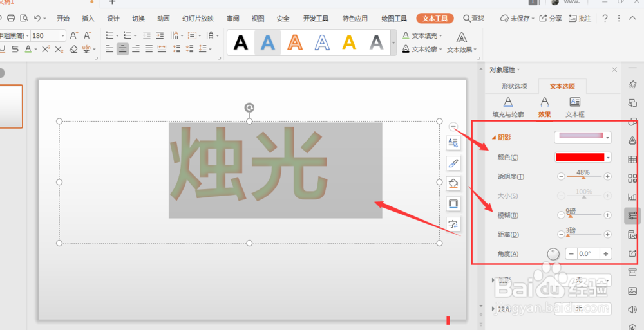Click 查找 search button
The height and width of the screenshot is (330, 644).
point(473,19)
